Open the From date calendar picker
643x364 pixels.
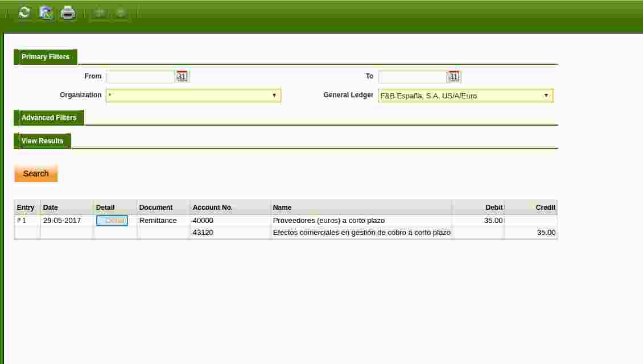tap(182, 76)
